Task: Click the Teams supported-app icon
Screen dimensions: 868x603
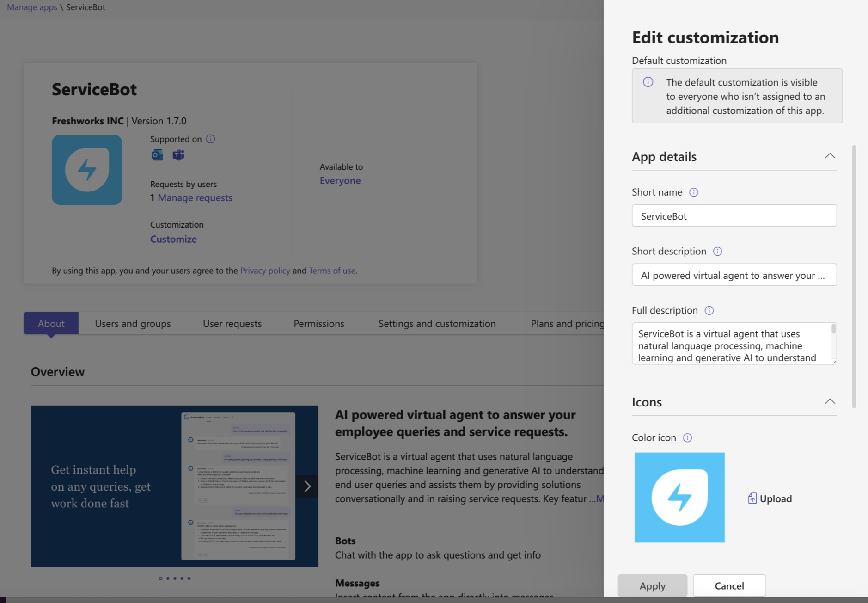Action: pos(178,155)
